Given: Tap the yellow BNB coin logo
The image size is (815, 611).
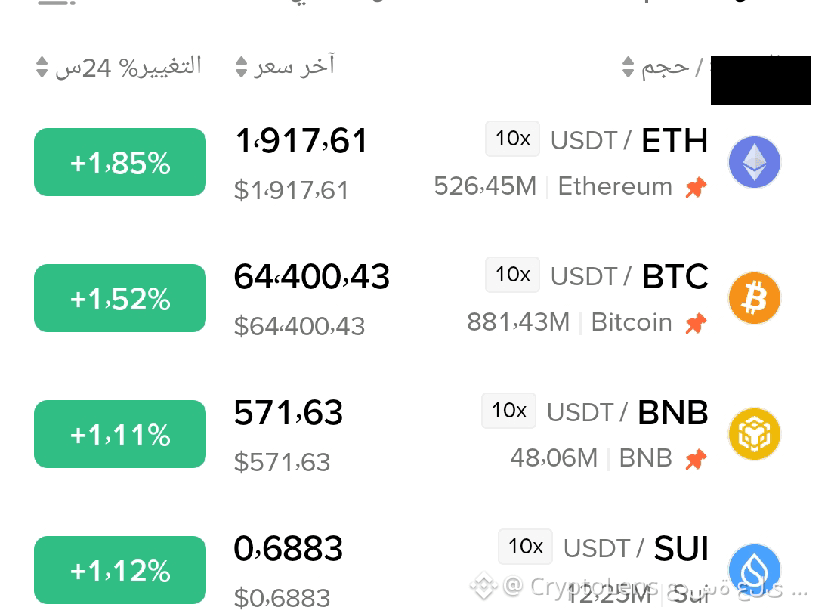Looking at the screenshot, I should (x=754, y=434).
